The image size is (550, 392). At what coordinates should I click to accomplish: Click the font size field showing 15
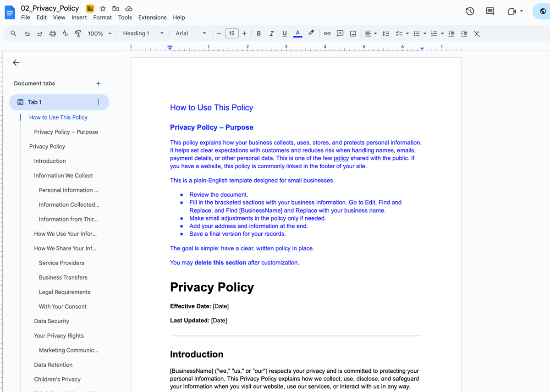click(231, 33)
